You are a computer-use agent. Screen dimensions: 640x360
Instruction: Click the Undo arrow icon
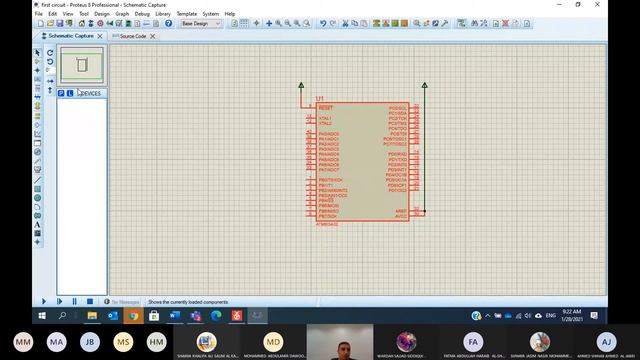coord(323,24)
